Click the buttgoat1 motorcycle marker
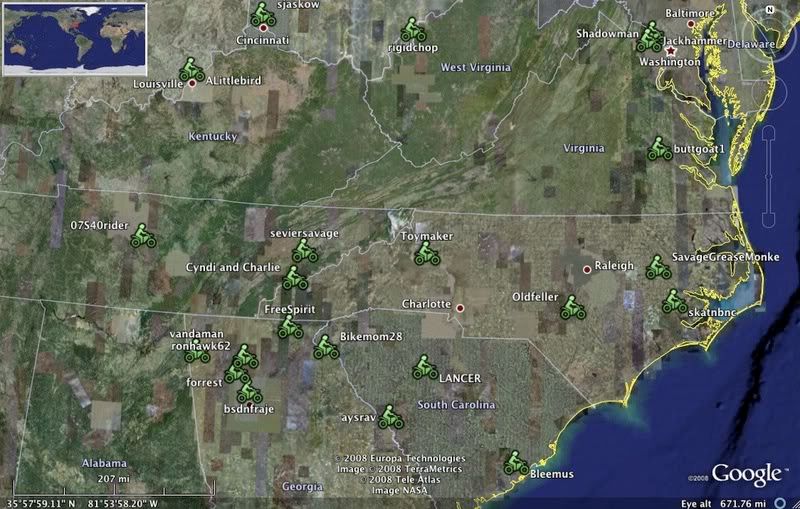Viewport: 800px width, 509px height. coord(660,149)
